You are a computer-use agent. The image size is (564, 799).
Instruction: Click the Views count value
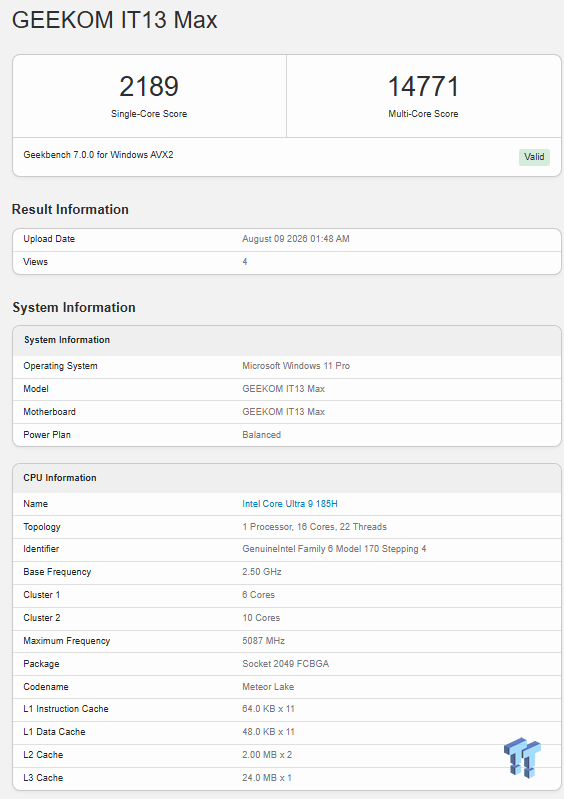click(x=245, y=261)
